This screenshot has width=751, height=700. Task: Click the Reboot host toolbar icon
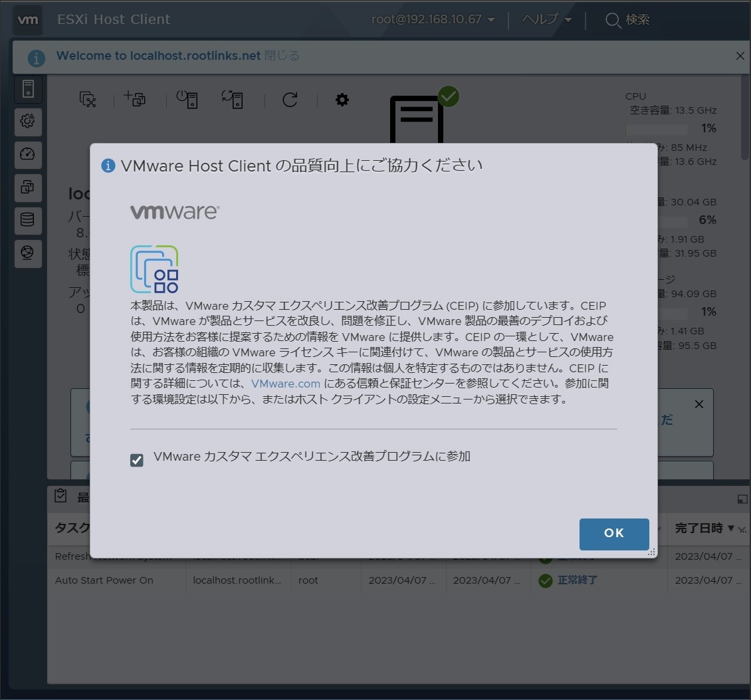click(x=233, y=99)
